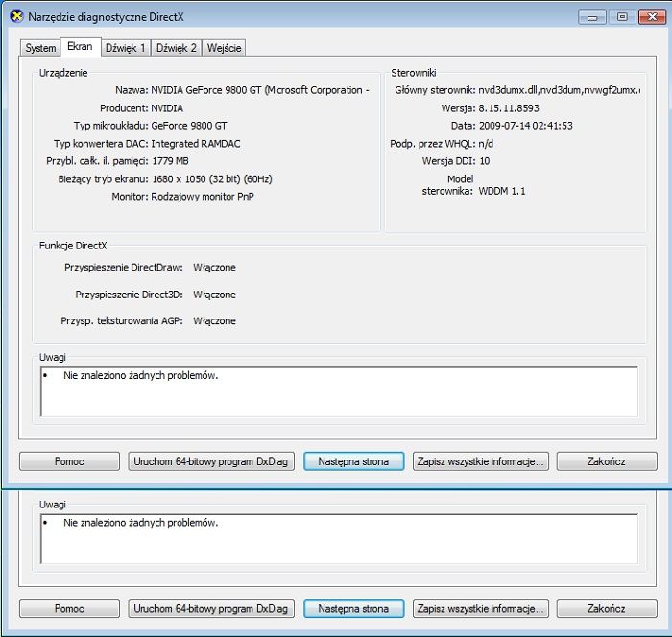Click Pomoc button in the lower window
672x637 pixels.
coord(69,608)
